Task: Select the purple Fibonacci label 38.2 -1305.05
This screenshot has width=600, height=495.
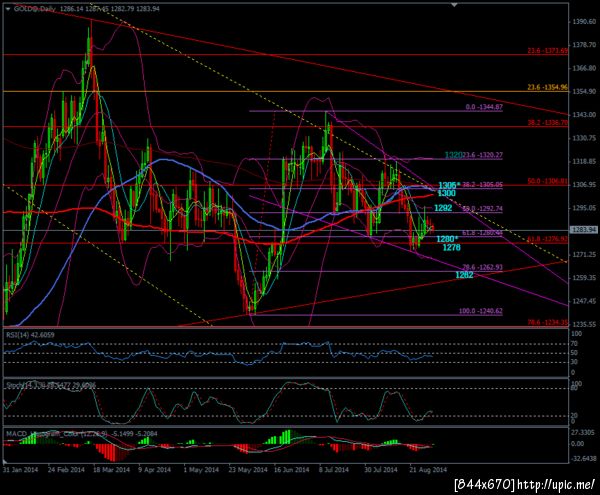Action: (482, 185)
